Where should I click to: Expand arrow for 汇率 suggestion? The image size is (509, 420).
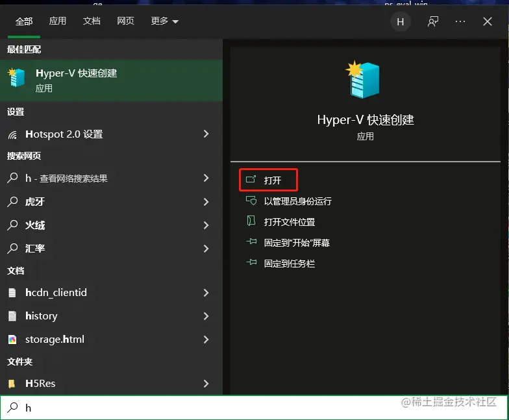click(206, 249)
